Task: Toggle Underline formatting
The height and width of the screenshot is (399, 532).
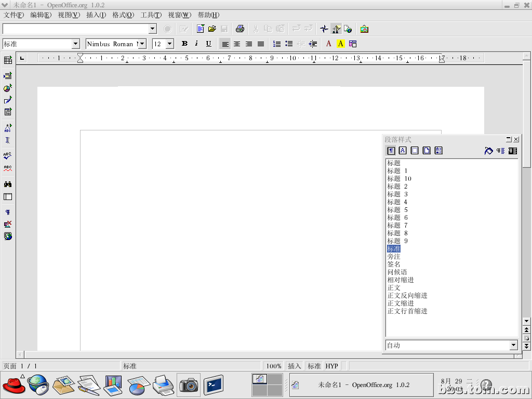Action: (208, 44)
